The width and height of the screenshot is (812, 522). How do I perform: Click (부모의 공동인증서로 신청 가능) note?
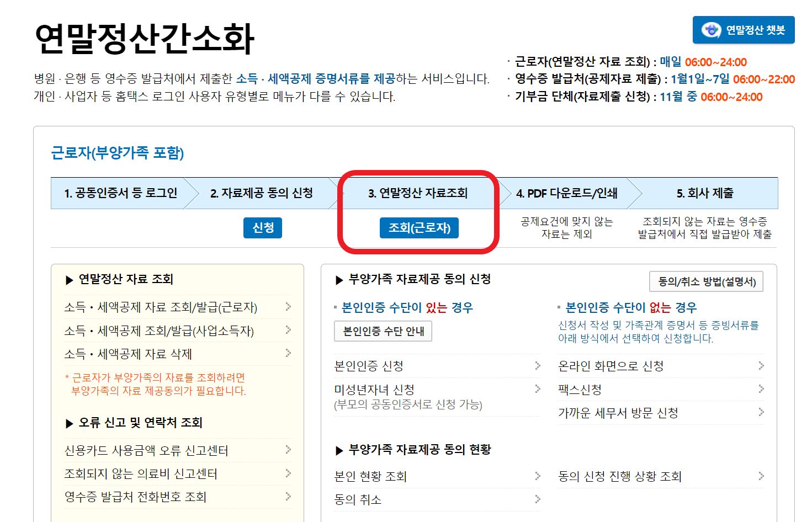(x=408, y=404)
